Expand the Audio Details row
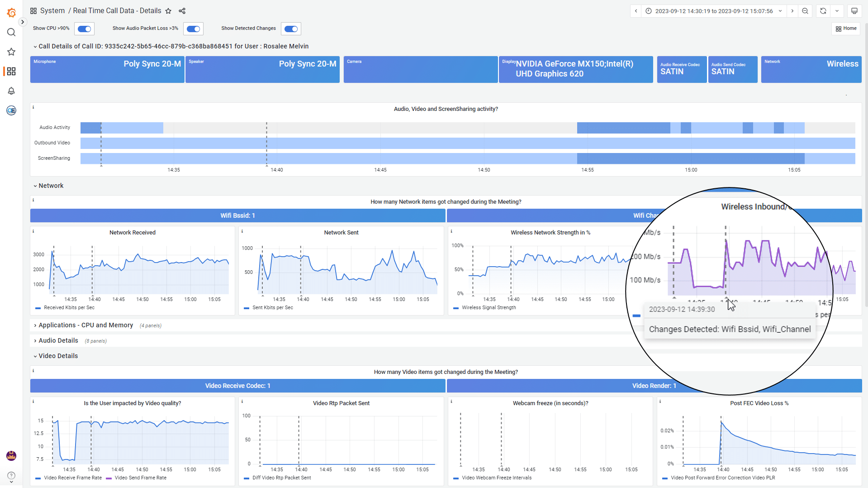868x488 pixels. point(58,340)
